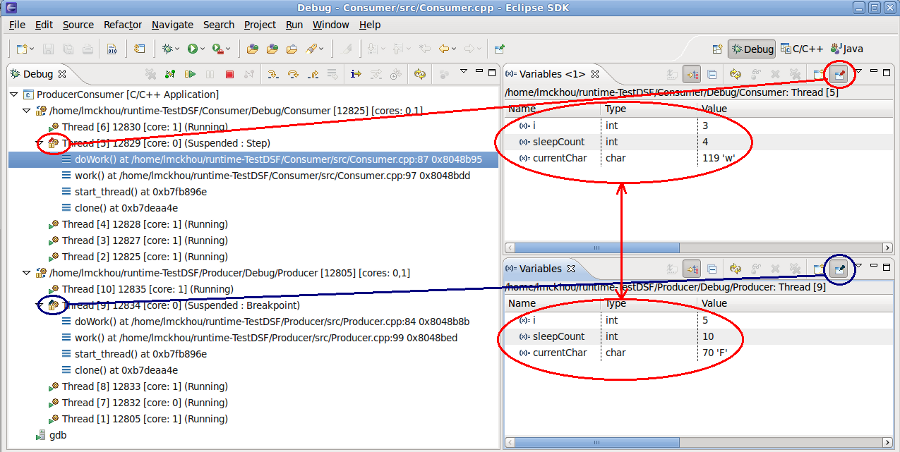Click the Open Perspective icon
Viewport: 900px width, 452px height.
[x=717, y=49]
